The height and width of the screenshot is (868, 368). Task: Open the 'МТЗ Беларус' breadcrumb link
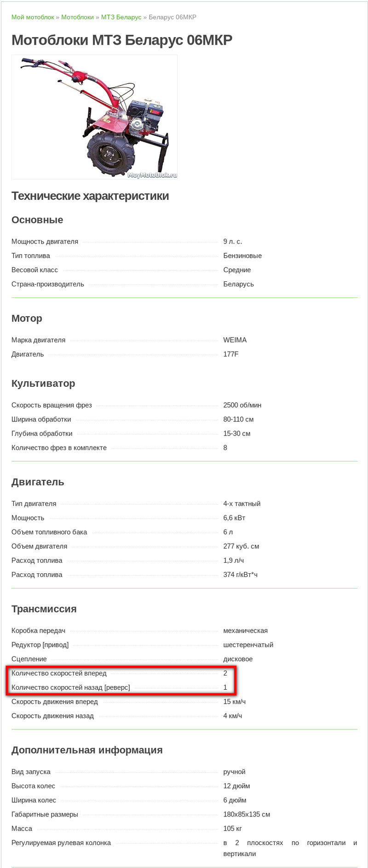pyautogui.click(x=121, y=17)
